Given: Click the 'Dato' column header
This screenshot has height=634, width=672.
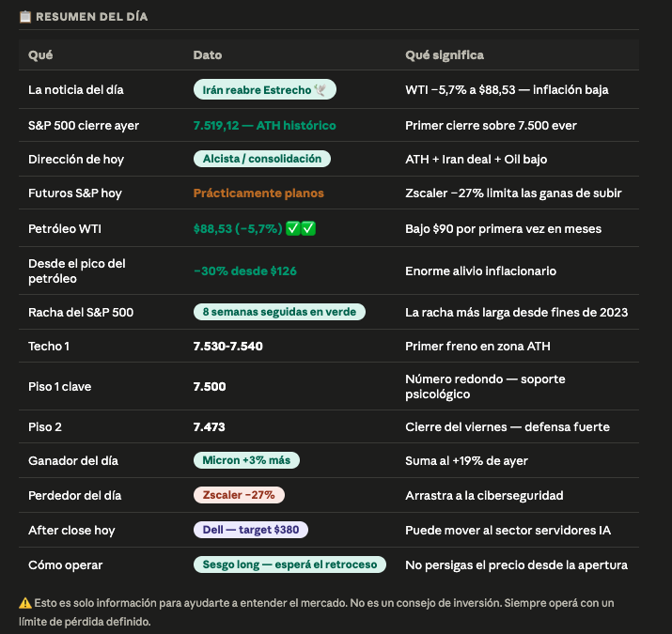Looking at the screenshot, I should (x=208, y=54).
